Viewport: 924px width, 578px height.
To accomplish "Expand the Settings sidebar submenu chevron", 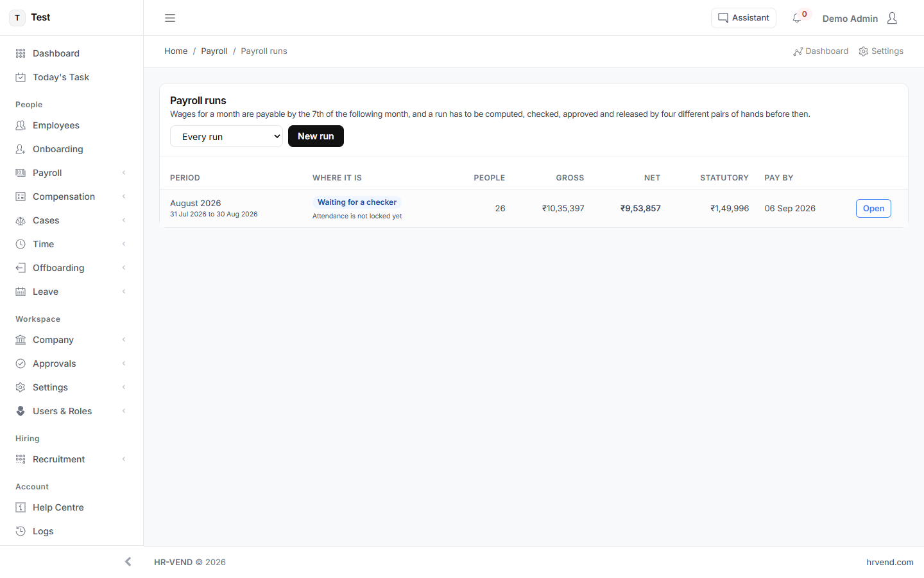I will (124, 387).
